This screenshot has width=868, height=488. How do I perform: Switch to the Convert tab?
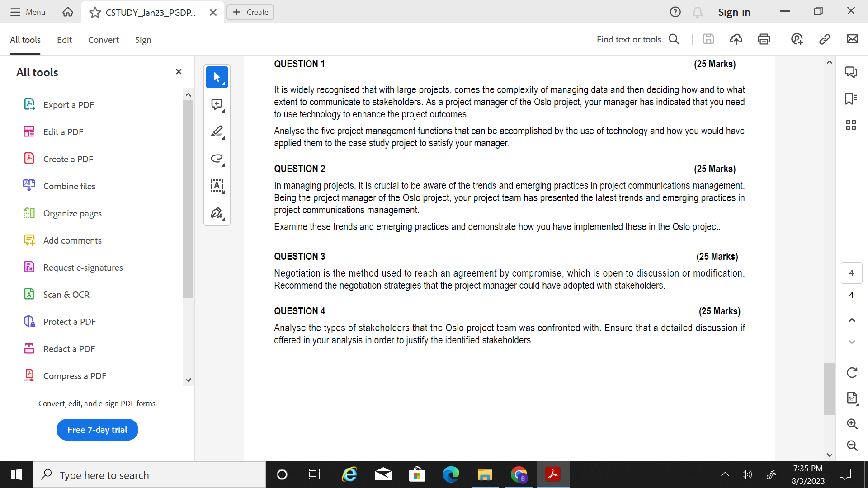pos(103,40)
